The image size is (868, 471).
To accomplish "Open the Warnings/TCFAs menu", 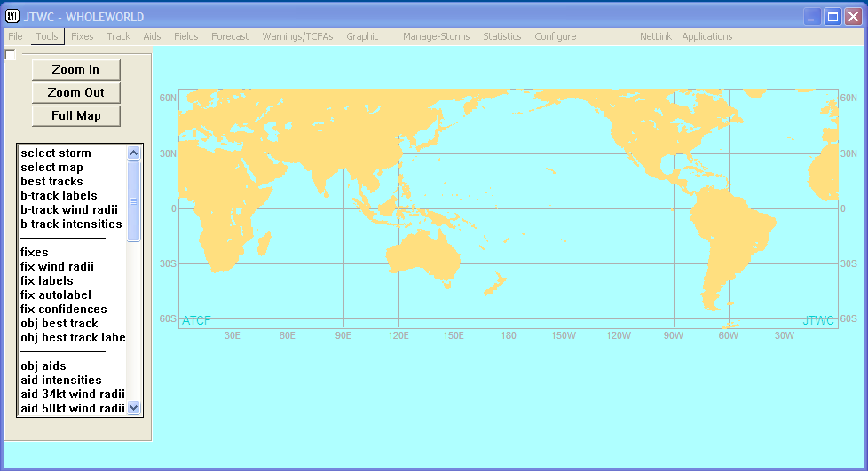I will click(297, 36).
